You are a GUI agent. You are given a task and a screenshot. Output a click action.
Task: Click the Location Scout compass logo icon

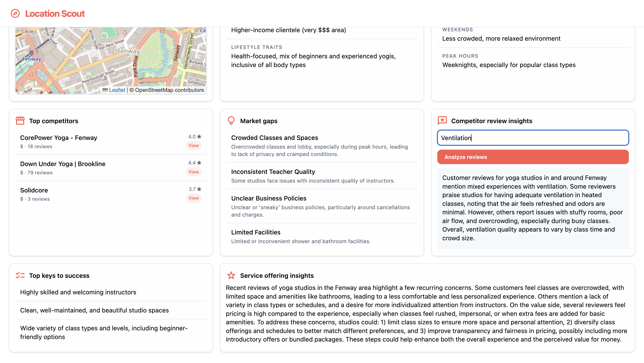pyautogui.click(x=15, y=13)
